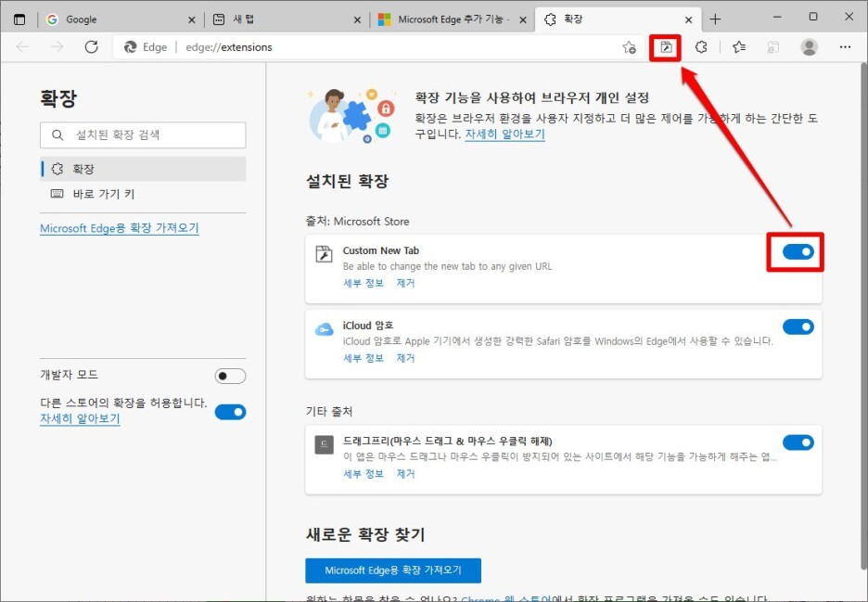Switch to Microsoft Edge 추가 기능 tab
This screenshot has height=602, width=868.
452,19
